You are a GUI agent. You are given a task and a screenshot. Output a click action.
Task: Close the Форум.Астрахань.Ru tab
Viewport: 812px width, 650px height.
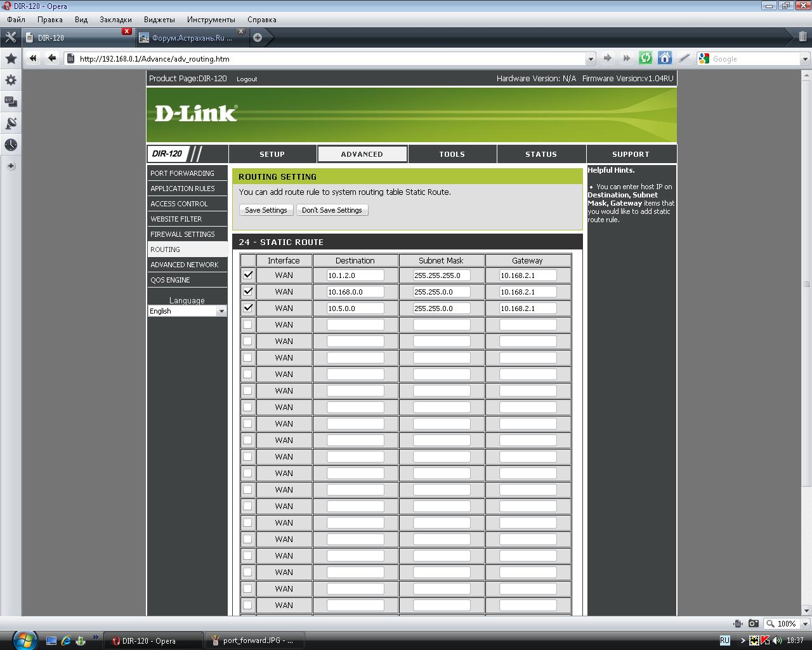240,31
